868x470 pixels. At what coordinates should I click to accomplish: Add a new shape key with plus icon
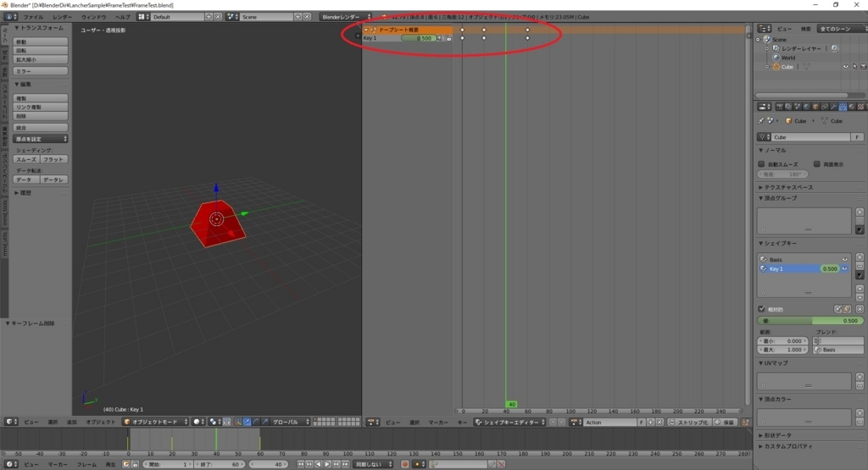click(860, 257)
